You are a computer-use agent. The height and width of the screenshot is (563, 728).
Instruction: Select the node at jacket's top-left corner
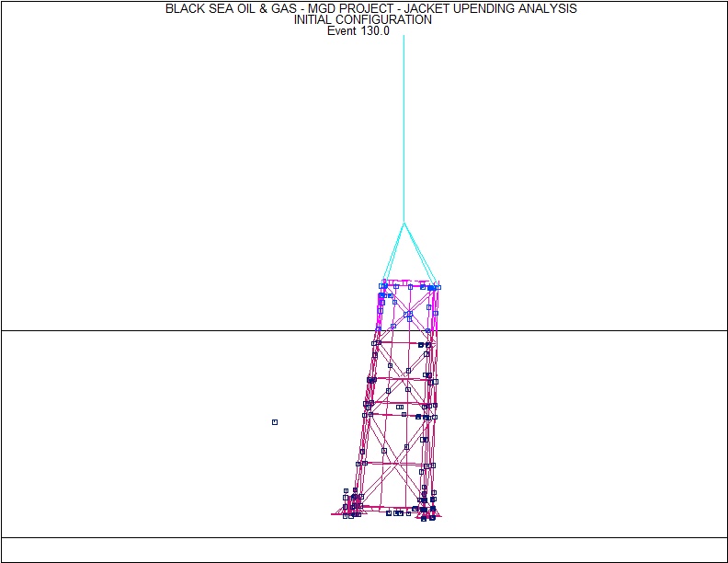(382, 286)
